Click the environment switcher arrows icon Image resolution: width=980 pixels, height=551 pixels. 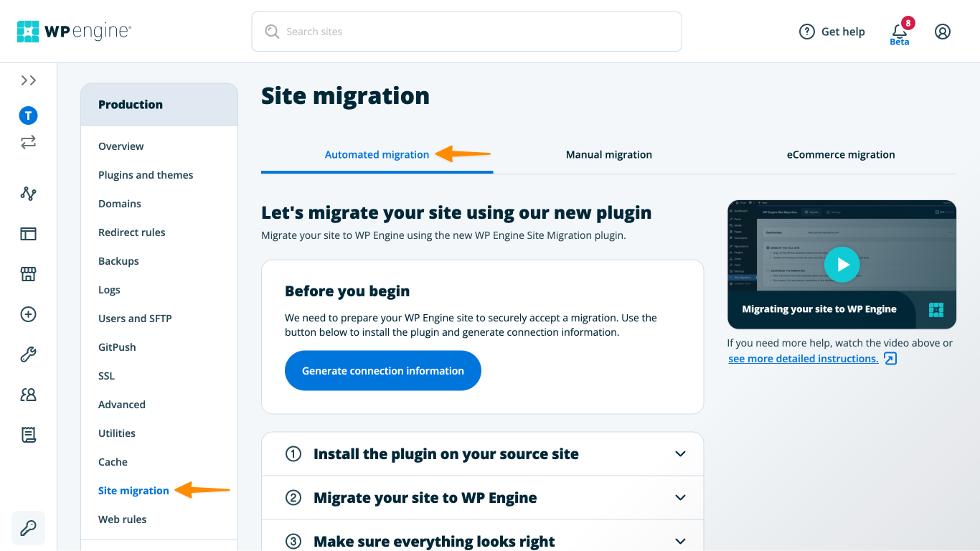pyautogui.click(x=28, y=142)
